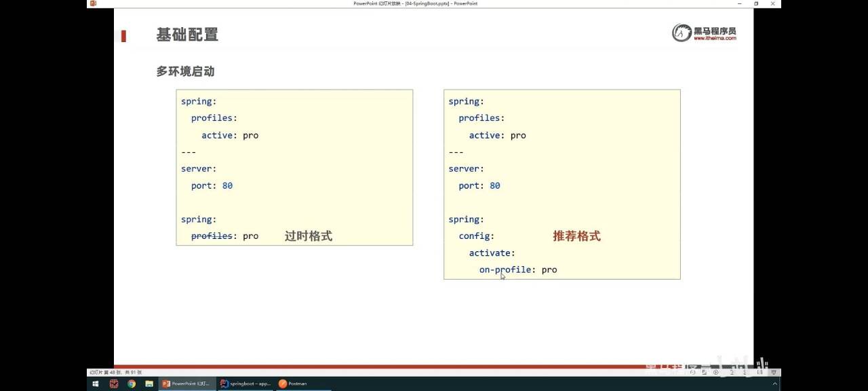Click the PowerPoint icon in the title bar
Screen dimensions: 868x391
(93, 3)
